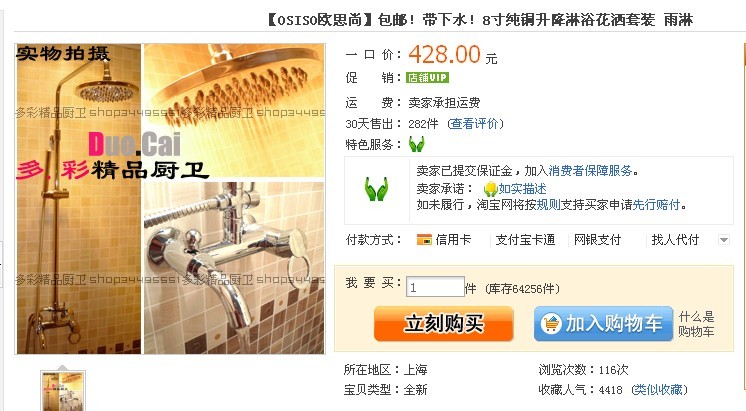Screen dimensions: 746x411
Task: Click the 店铺VIP promotion badge
Action: 427,78
